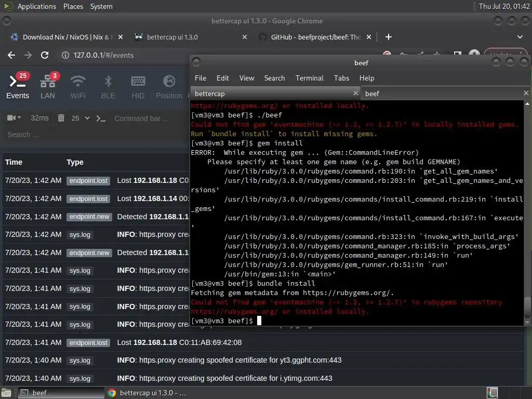Sort by Time column header
Image resolution: width=532 pixels, height=399 pixels.
tap(14, 162)
